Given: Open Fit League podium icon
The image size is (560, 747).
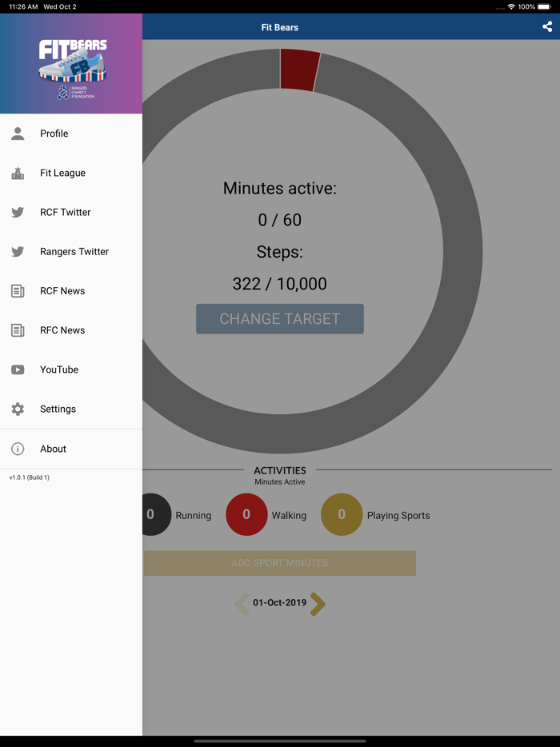Looking at the screenshot, I should pos(18,173).
